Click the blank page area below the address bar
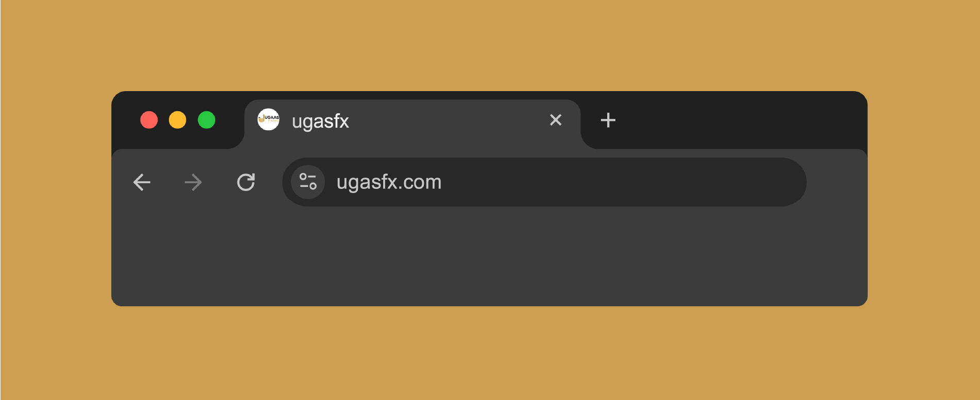Image resolution: width=980 pixels, height=400 pixels. (489, 257)
